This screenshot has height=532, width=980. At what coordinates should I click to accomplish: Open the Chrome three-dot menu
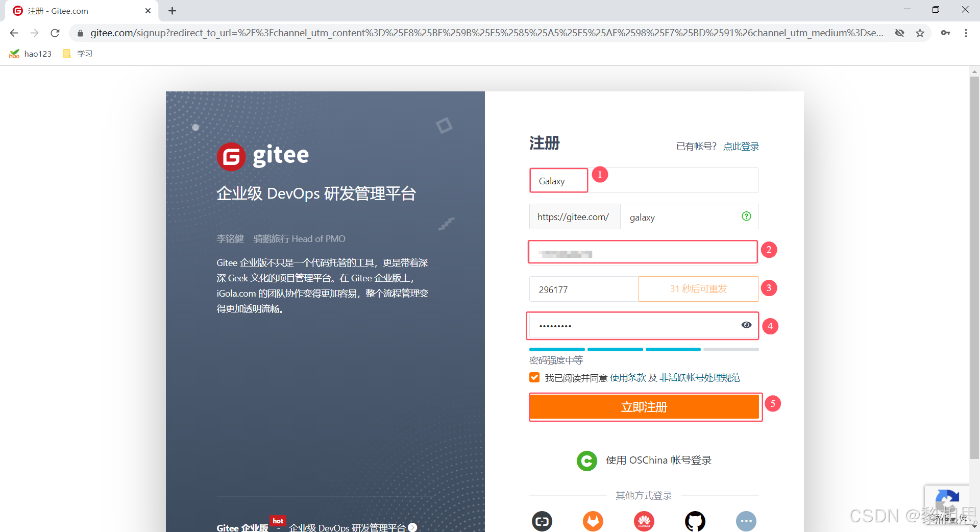pos(966,33)
